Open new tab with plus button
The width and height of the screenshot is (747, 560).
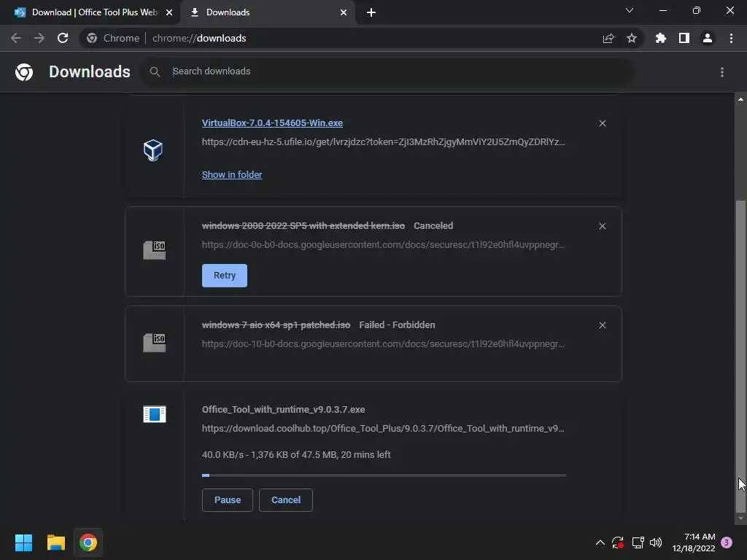click(x=371, y=12)
